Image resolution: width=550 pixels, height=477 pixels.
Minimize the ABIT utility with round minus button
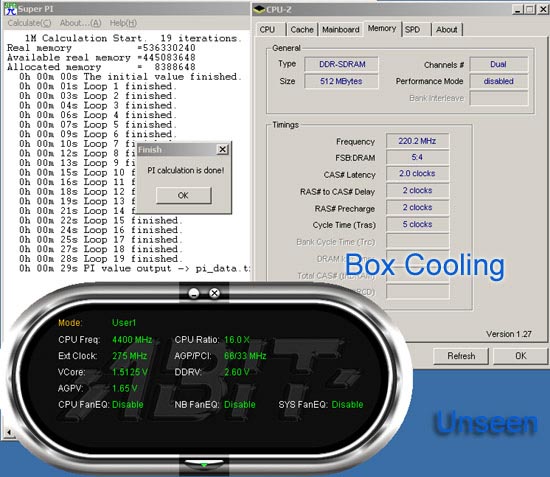pos(194,293)
